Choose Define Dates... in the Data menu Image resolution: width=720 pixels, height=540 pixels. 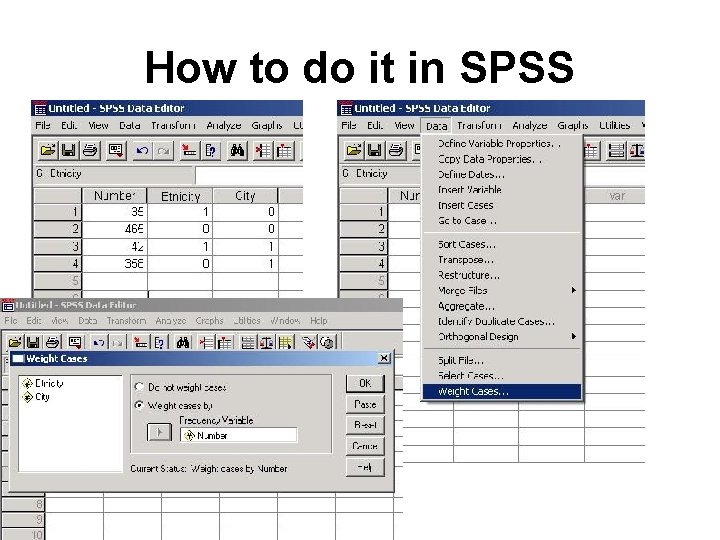502,174
